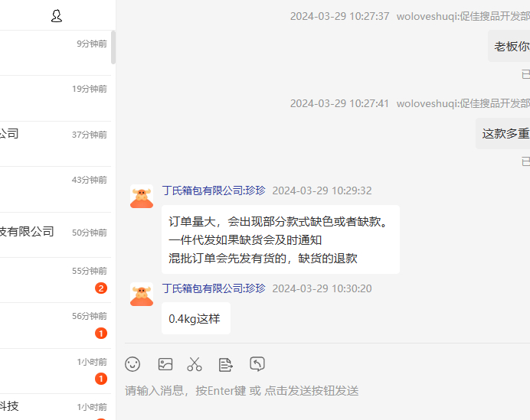Image resolution: width=530 pixels, height=420 pixels.
Task: Click the chat history bubble icon
Action: pyautogui.click(x=257, y=364)
